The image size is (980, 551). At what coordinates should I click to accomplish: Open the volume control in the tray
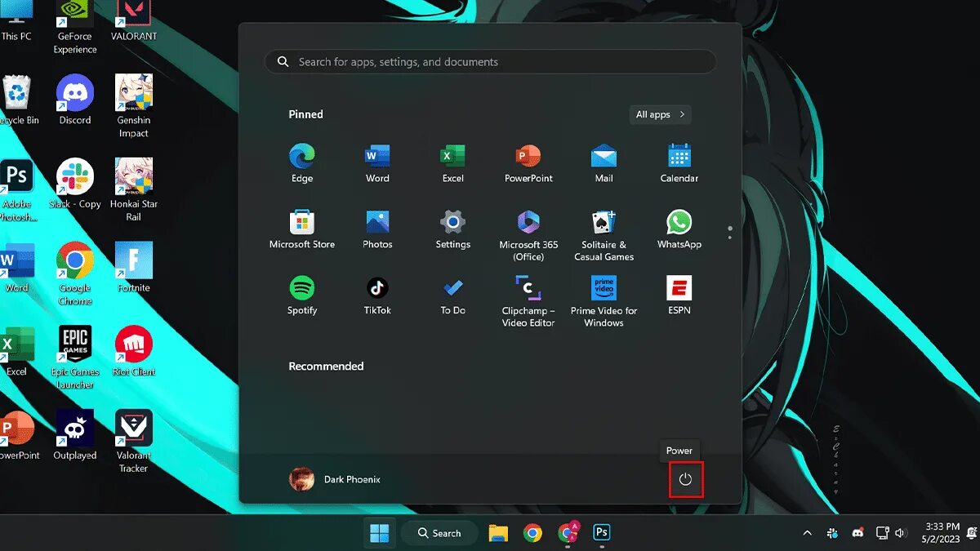901,533
